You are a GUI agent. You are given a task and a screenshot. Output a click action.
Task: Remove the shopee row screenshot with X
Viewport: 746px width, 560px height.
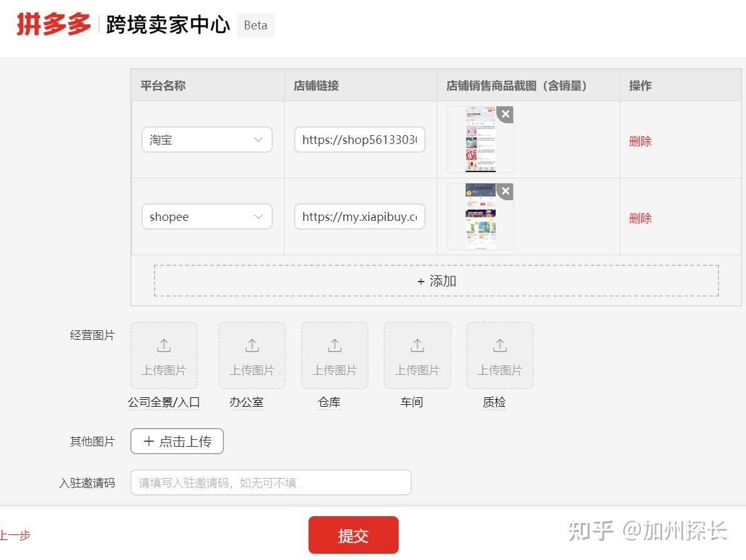(x=505, y=191)
